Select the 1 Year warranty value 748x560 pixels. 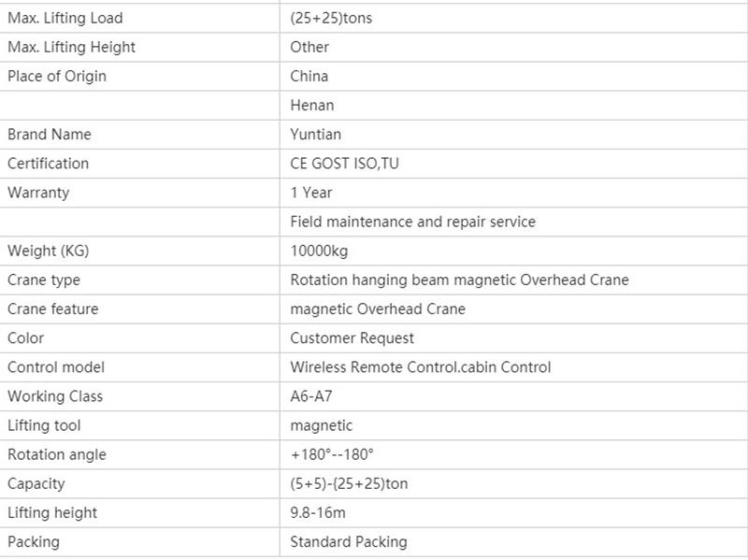click(311, 193)
